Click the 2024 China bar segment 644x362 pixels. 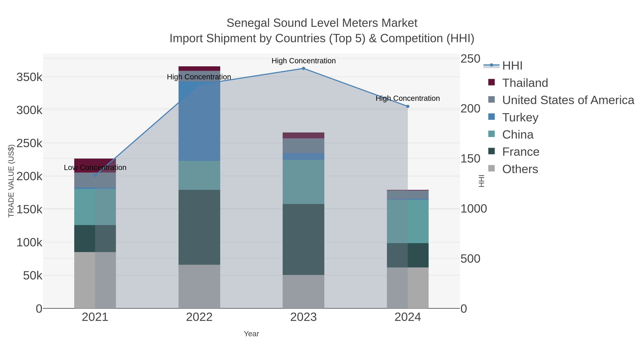pos(408,221)
